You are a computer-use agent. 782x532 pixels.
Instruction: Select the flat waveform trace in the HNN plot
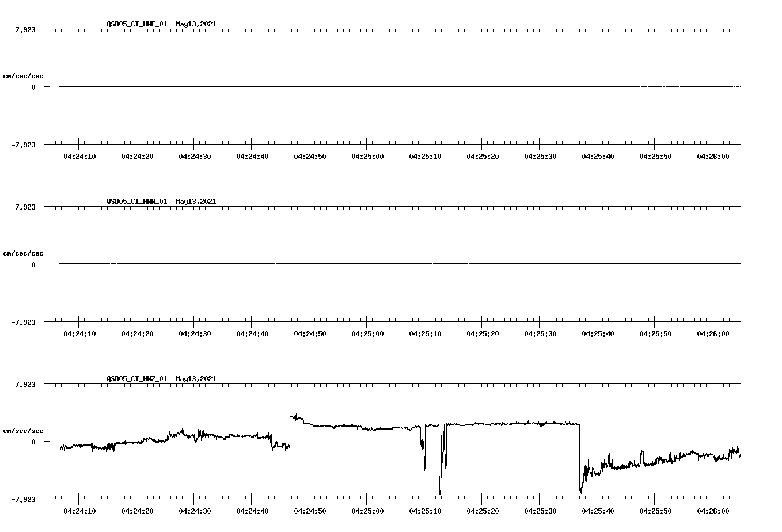point(346,264)
